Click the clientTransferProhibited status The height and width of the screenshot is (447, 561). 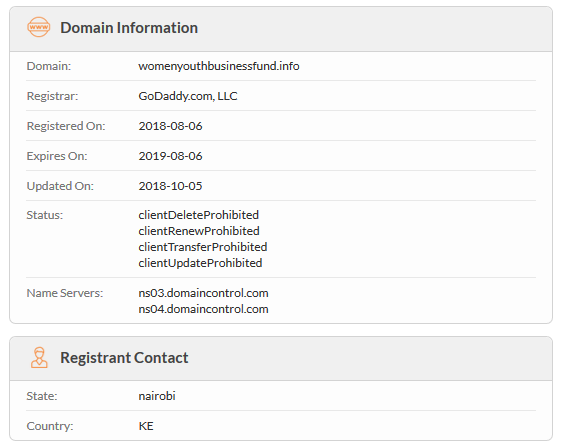pyautogui.click(x=203, y=247)
